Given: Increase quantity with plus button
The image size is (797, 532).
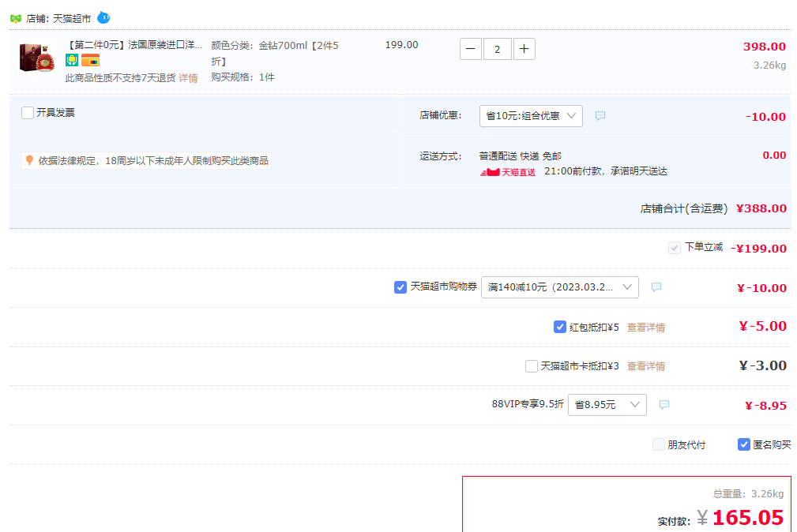Looking at the screenshot, I should tap(524, 49).
